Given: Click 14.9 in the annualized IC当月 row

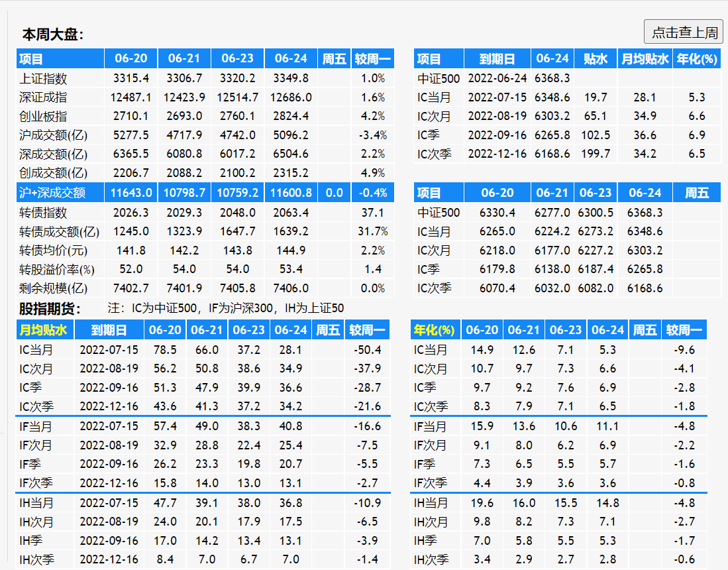Looking at the screenshot, I should pyautogui.click(x=482, y=350).
